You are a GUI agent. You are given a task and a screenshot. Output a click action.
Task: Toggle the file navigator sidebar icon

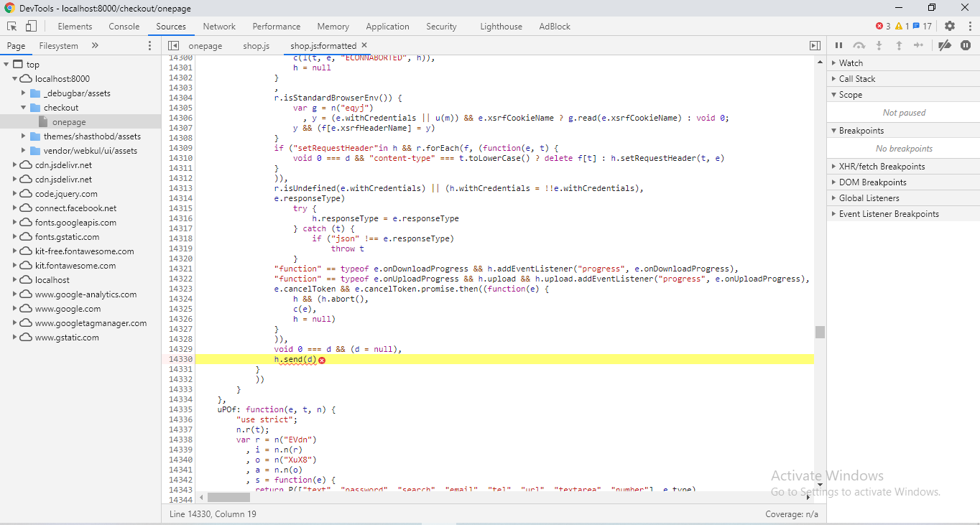(x=173, y=45)
